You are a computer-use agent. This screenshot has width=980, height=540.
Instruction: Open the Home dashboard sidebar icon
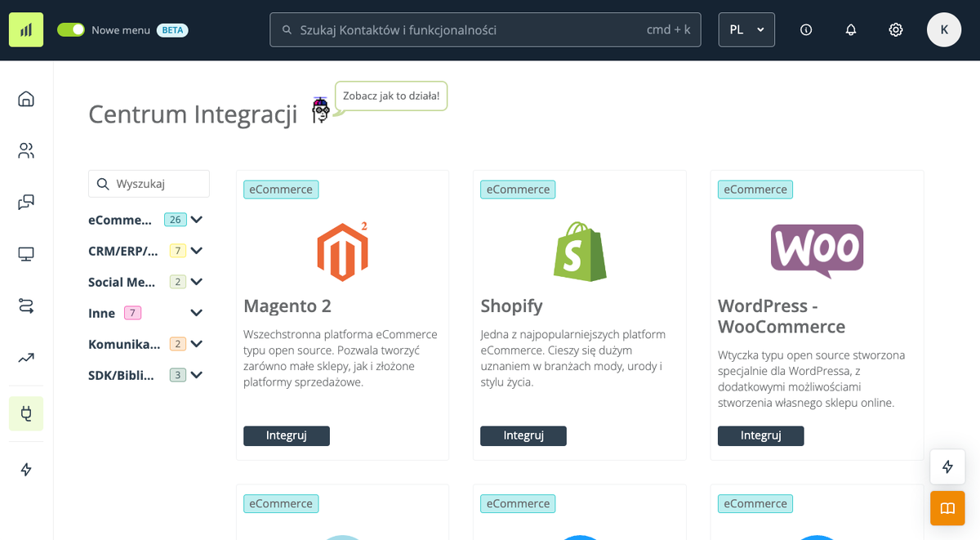(x=26, y=99)
